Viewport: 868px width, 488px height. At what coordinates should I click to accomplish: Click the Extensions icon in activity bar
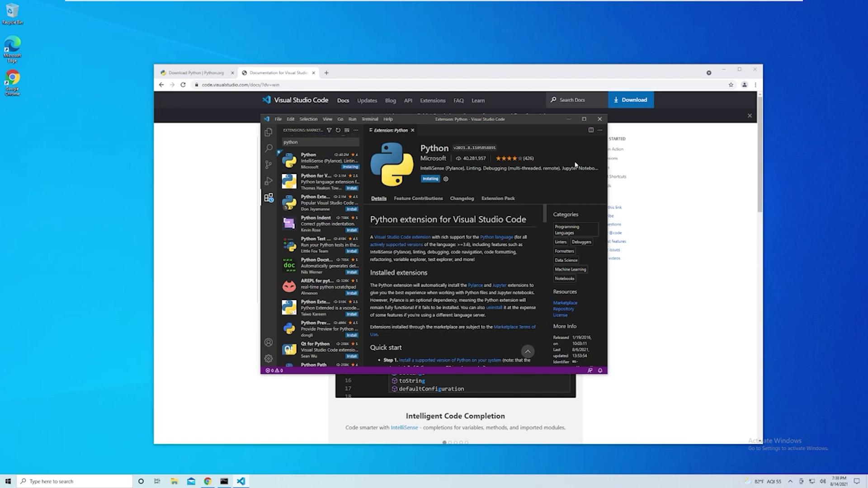tap(269, 198)
